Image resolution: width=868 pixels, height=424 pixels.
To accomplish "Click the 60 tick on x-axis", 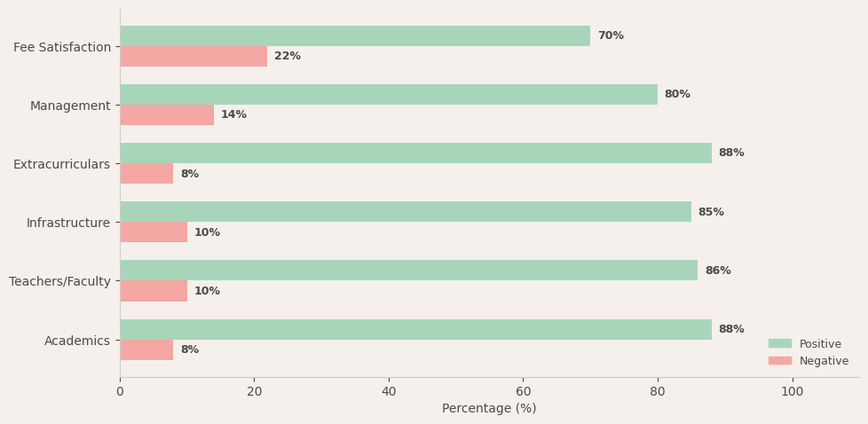I will click(x=523, y=392).
